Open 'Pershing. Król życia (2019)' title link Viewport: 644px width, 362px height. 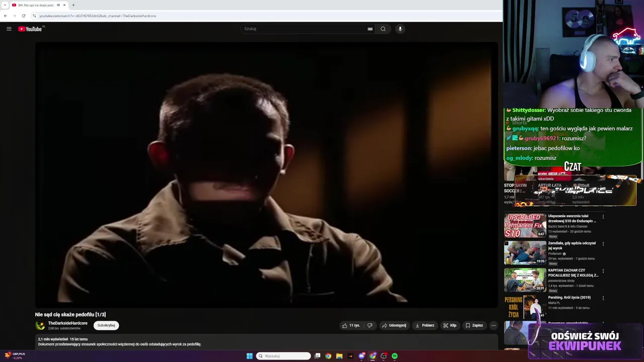[x=569, y=298]
